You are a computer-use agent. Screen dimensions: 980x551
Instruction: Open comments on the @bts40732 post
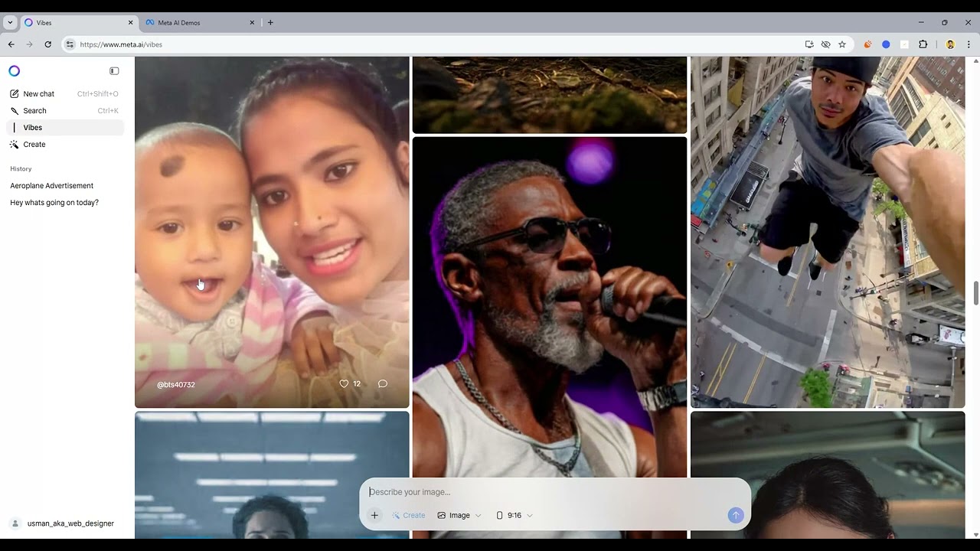(x=383, y=383)
